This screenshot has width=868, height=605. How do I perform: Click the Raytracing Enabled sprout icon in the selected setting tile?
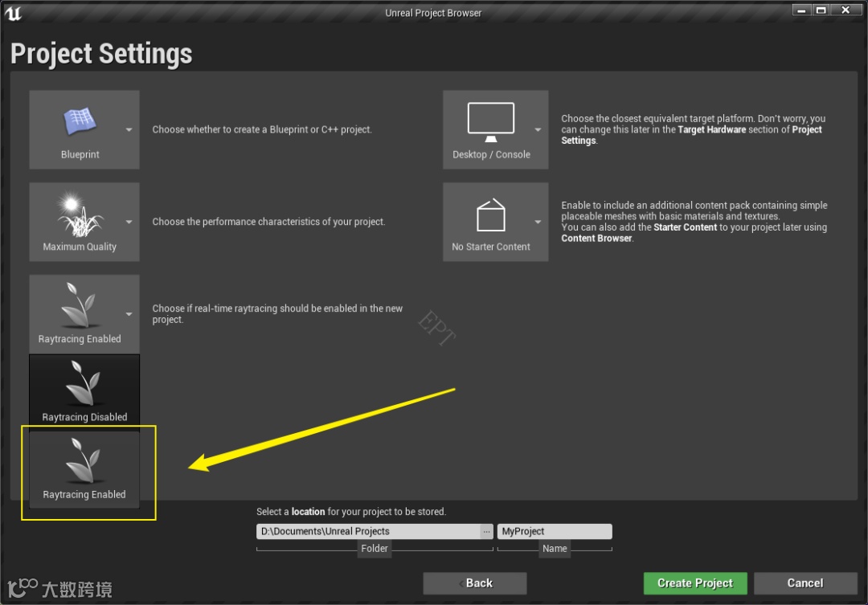pos(80,305)
